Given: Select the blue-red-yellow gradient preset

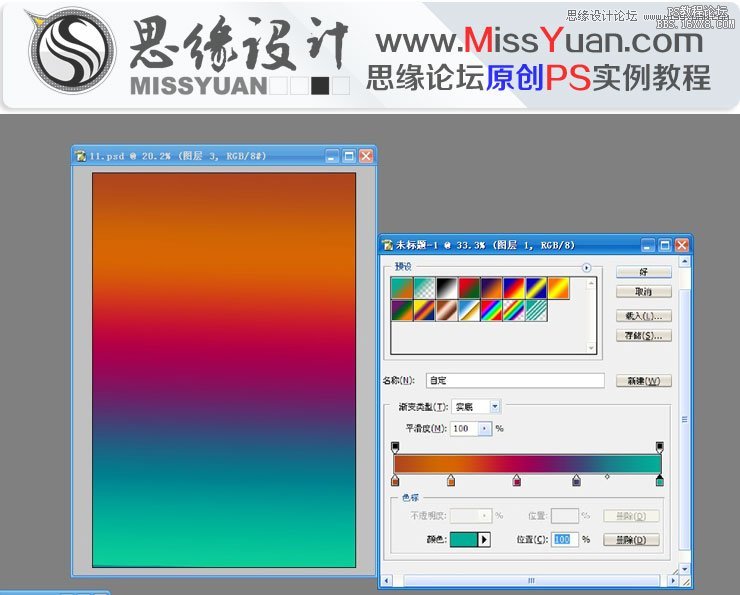Looking at the screenshot, I should (514, 288).
